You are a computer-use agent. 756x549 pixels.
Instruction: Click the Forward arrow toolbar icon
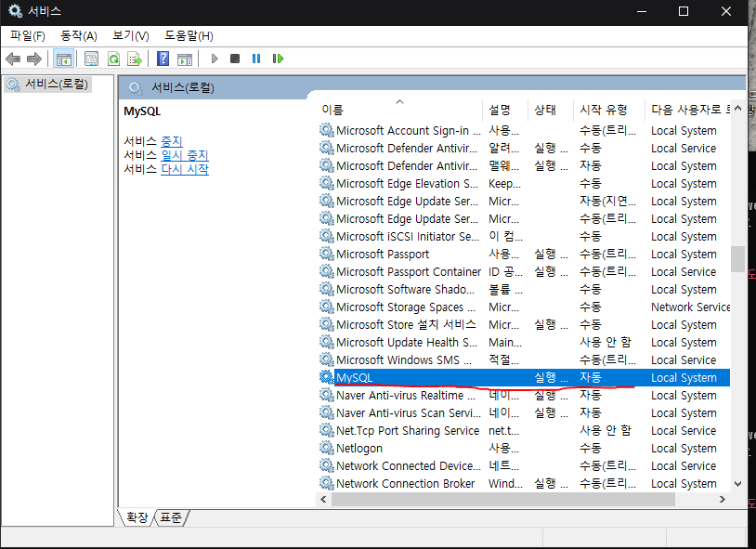point(33,59)
